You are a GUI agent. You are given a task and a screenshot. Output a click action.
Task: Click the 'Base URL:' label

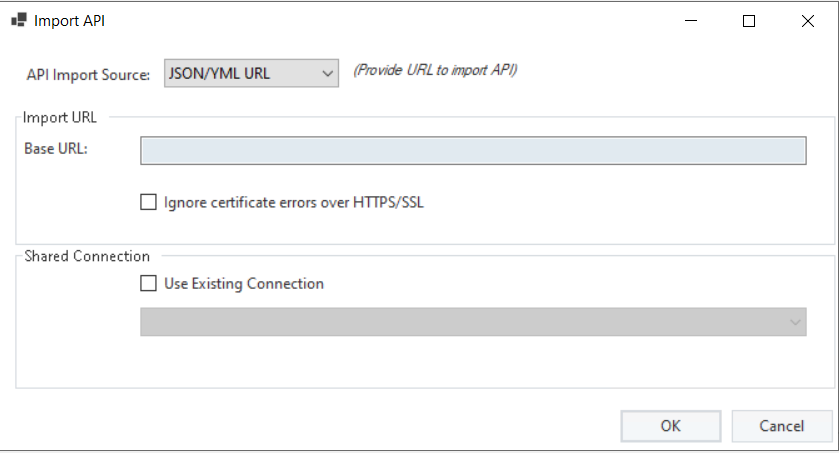click(56, 149)
